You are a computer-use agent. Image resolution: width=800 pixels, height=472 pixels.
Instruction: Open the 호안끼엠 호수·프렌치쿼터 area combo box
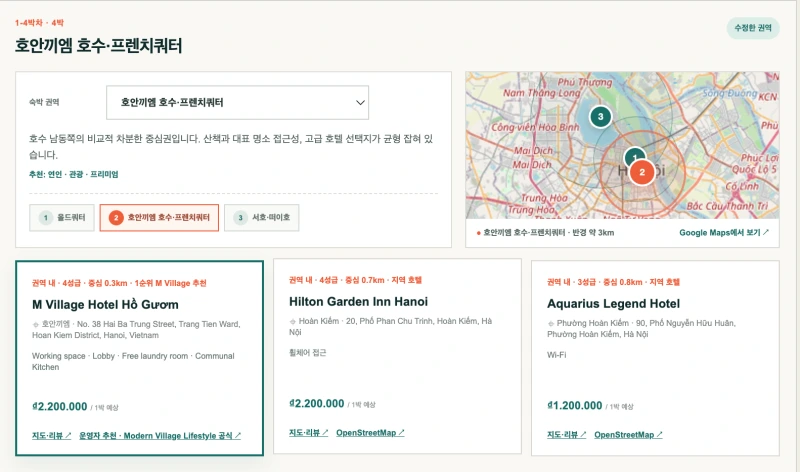tap(237, 103)
